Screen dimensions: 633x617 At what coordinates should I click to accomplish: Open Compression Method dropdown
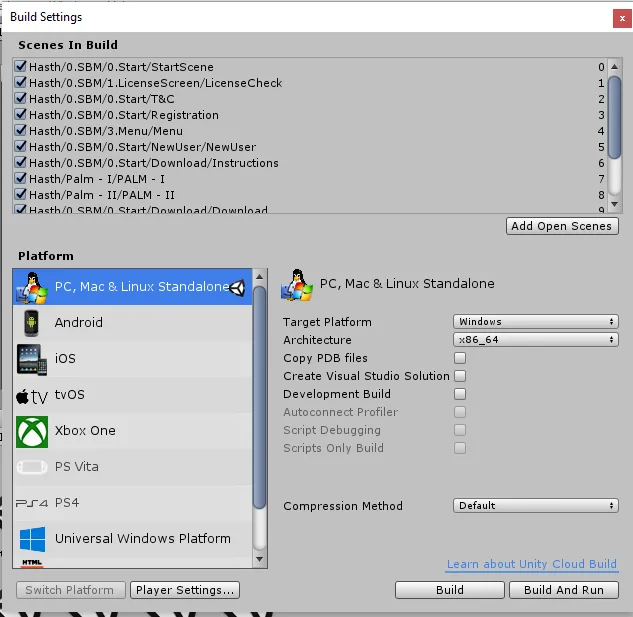point(536,506)
